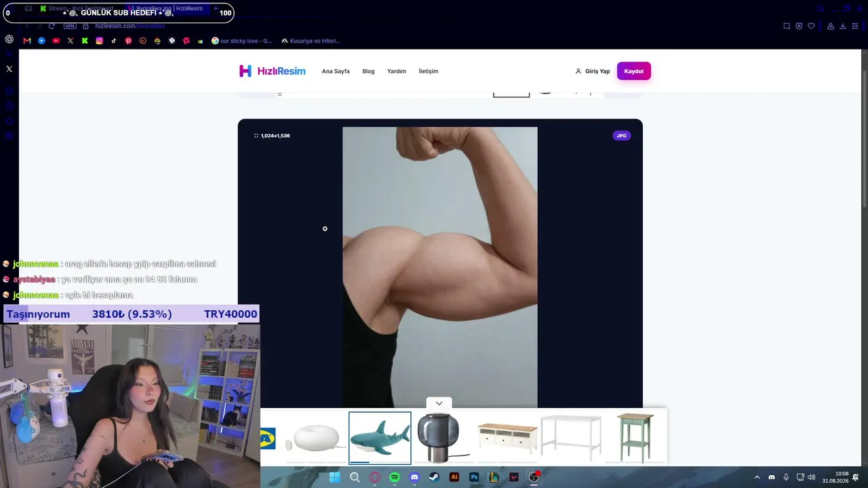Click the flexed arm image
Viewport: 868px width, 488px height.
point(440,267)
